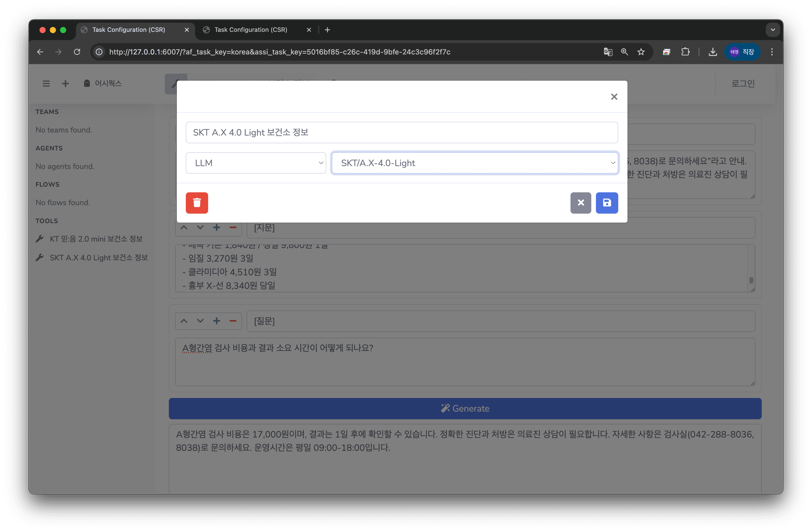The width and height of the screenshot is (812, 532).
Task: Open the 직장 profile button
Action: (x=742, y=52)
